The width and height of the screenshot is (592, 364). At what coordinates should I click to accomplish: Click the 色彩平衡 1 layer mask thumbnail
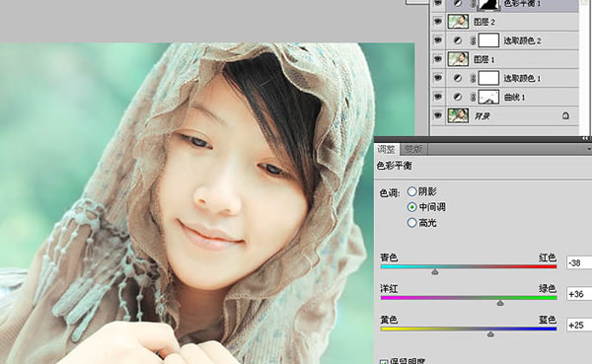coord(488,5)
